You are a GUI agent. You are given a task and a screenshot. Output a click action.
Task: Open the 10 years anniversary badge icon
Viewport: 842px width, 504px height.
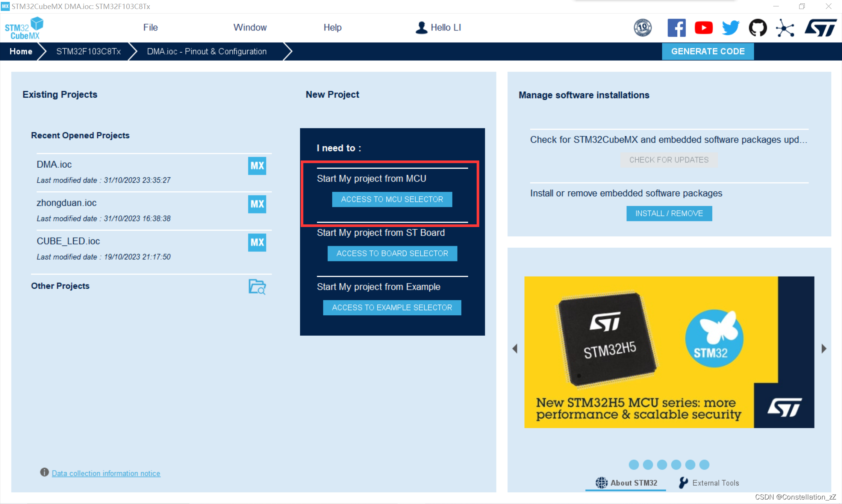pos(643,28)
